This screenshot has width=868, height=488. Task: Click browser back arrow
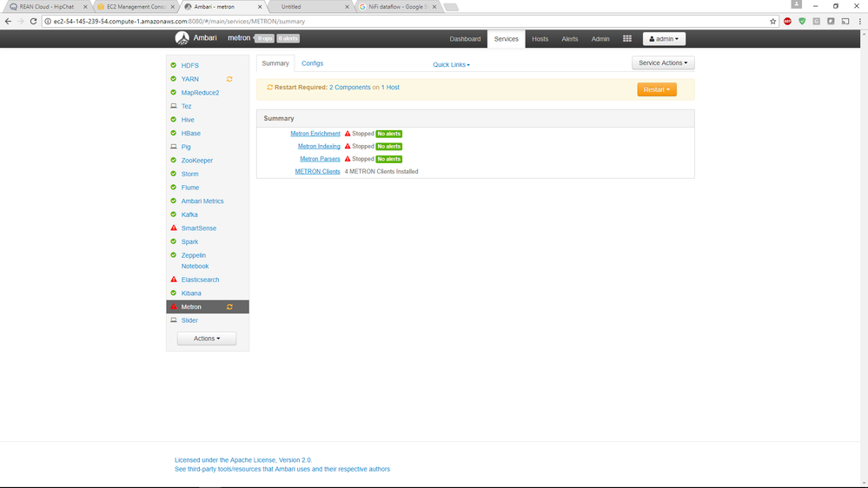coord(8,21)
